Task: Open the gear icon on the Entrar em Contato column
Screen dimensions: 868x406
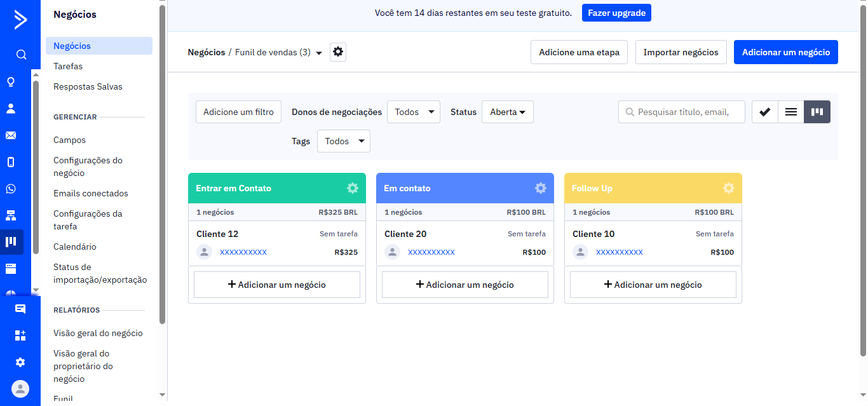Action: click(x=352, y=187)
